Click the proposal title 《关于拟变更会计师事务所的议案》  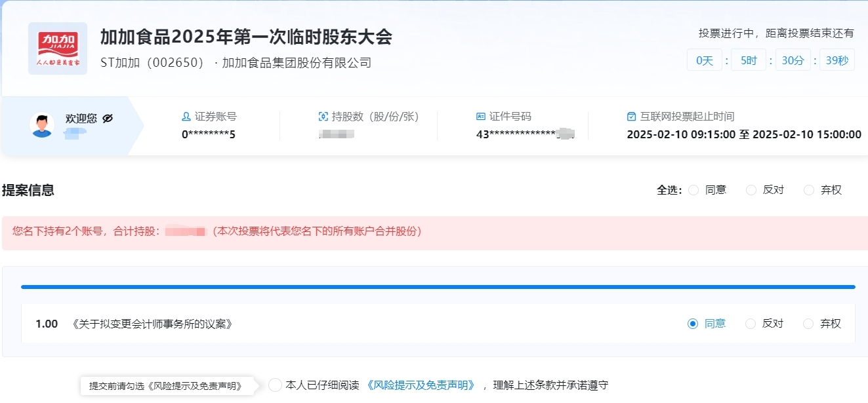click(152, 324)
